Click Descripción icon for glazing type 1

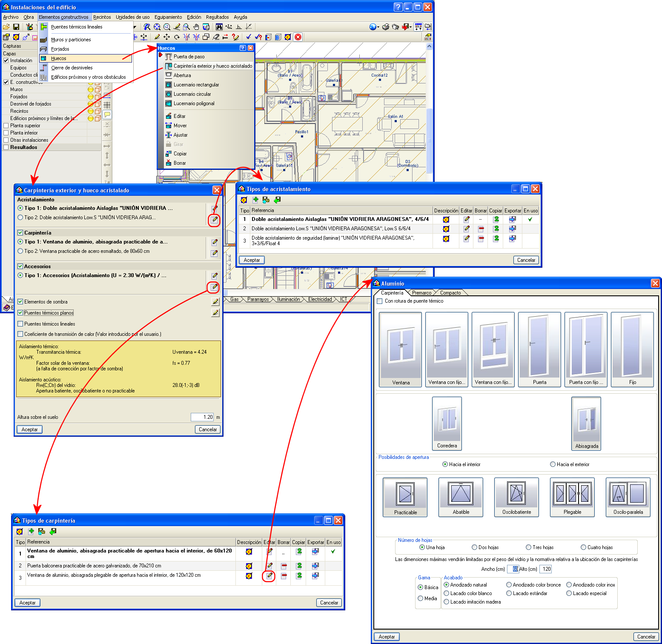(x=446, y=220)
